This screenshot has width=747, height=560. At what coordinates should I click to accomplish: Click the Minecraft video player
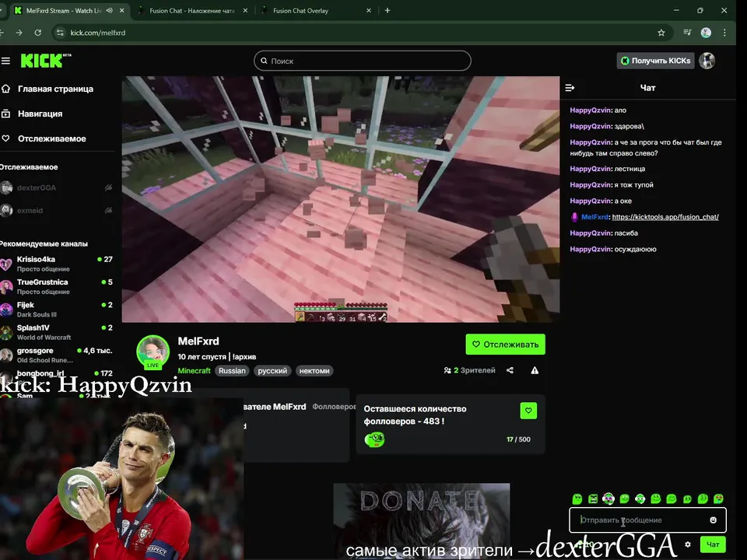point(341,199)
